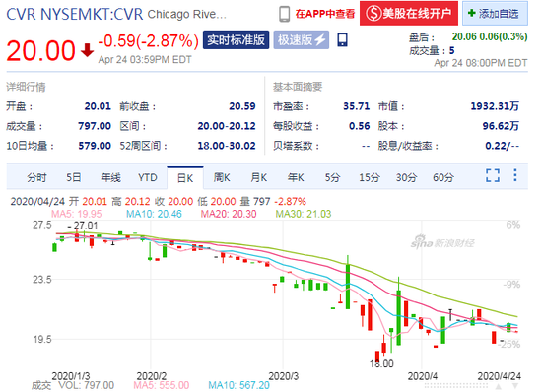Click the MA10: 20.46 legend label

pyautogui.click(x=154, y=214)
